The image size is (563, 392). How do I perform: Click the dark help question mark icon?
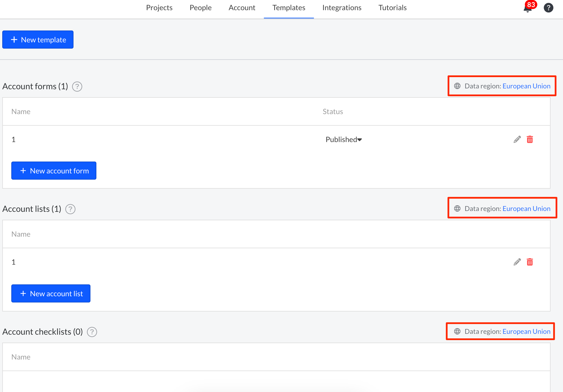coord(548,8)
